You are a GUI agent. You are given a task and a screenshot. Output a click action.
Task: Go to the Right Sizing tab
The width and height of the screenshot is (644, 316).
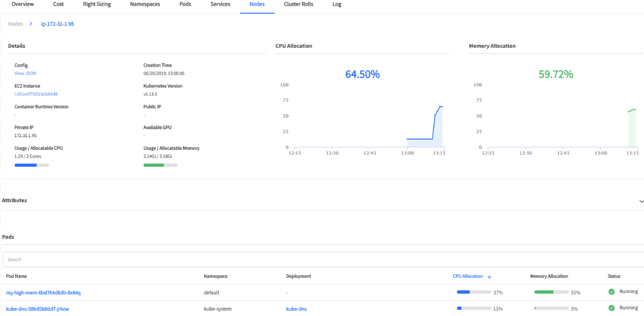[x=97, y=4]
